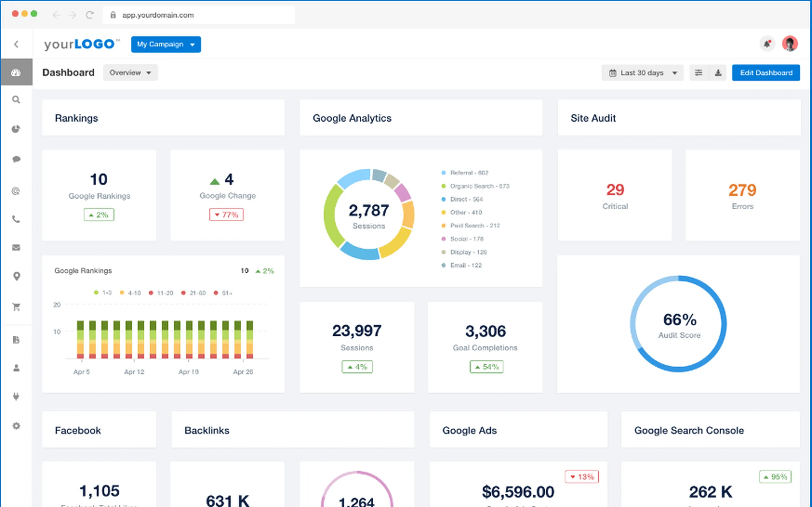This screenshot has height=507, width=812.
Task: Select the phone call tracking sidebar icon
Action: click(16, 219)
